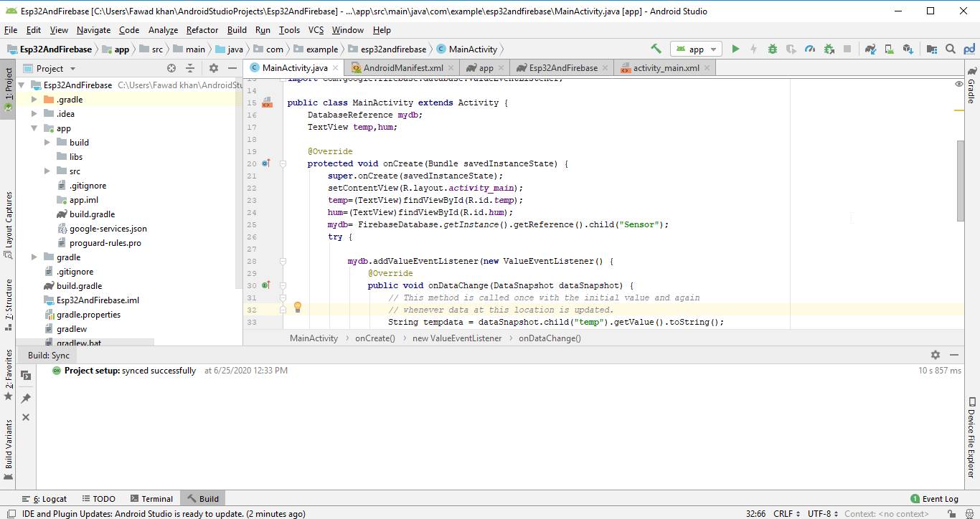The height and width of the screenshot is (519, 980).
Task: Open the Terminal tool window button
Action: click(151, 499)
